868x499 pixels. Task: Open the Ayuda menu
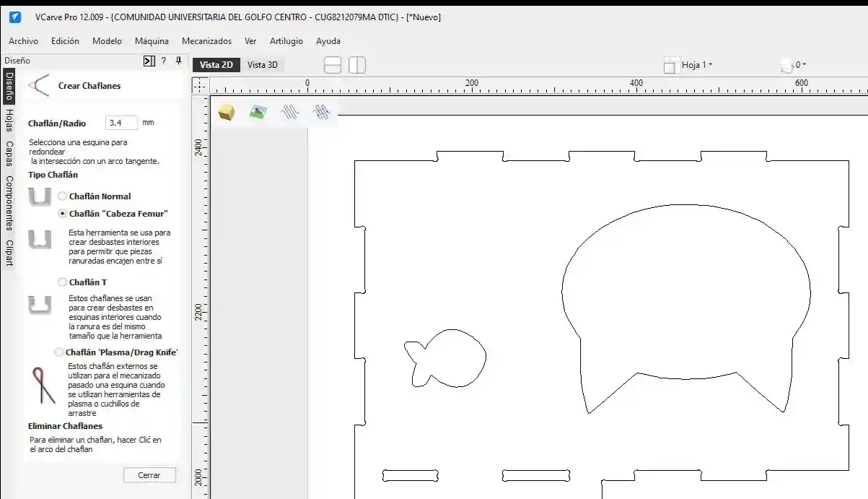click(x=328, y=41)
